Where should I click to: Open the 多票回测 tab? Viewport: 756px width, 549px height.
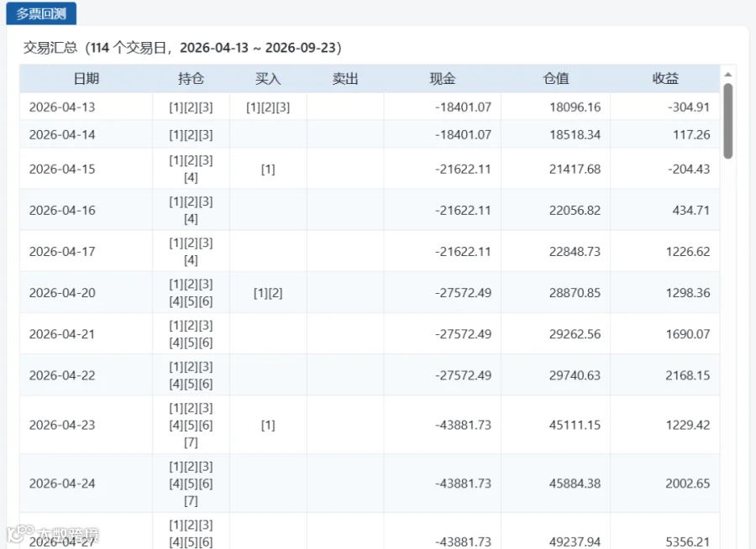[41, 13]
